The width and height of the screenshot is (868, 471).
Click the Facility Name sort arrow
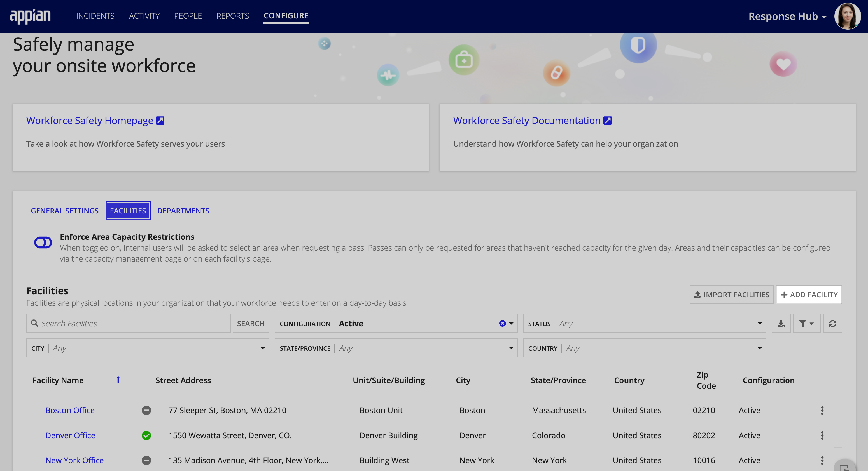click(117, 380)
